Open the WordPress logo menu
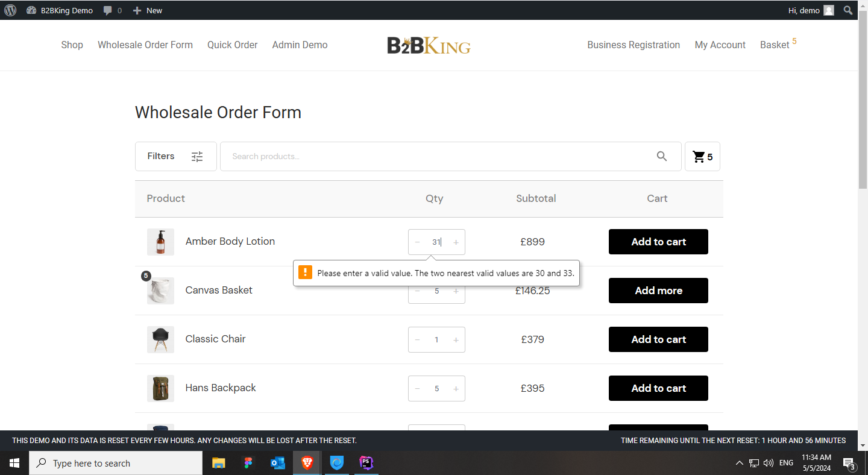 pyautogui.click(x=10, y=10)
